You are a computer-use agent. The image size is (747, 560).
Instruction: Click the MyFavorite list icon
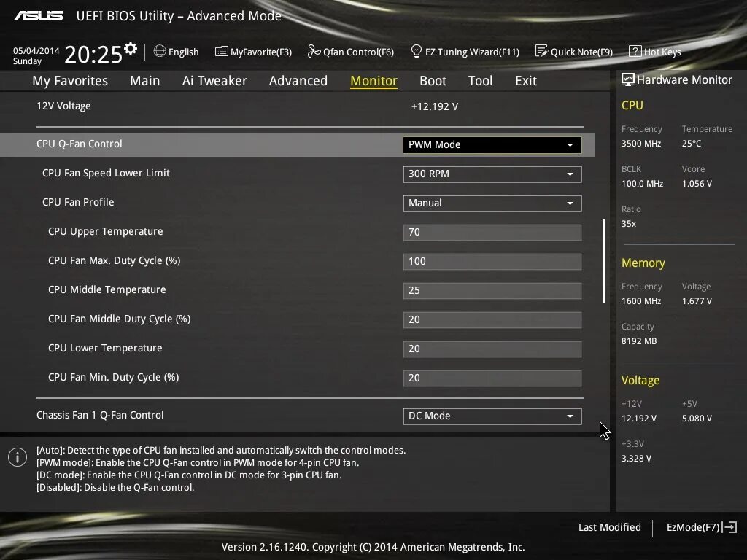coord(222,52)
